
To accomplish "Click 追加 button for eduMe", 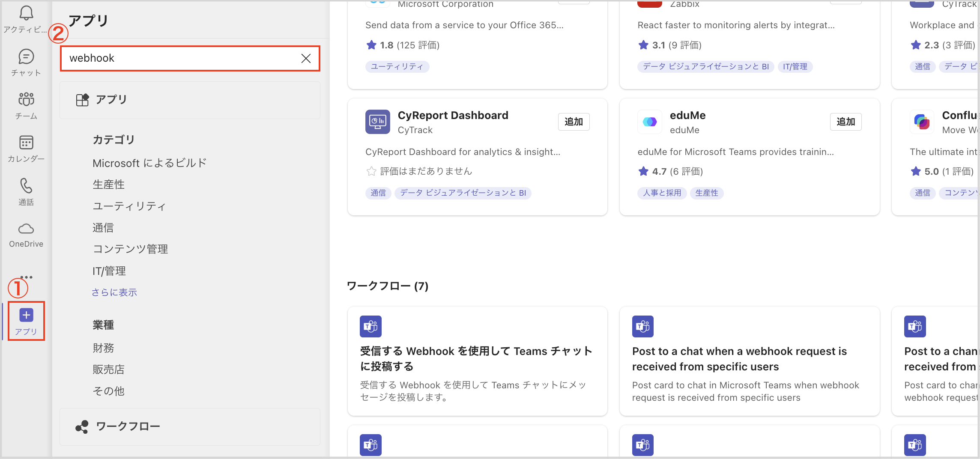I will point(846,122).
